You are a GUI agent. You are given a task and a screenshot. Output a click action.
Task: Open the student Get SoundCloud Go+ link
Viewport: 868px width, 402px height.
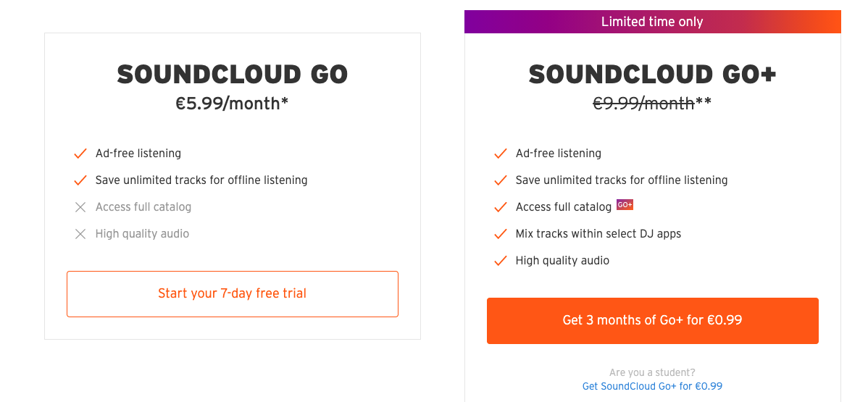point(652,386)
